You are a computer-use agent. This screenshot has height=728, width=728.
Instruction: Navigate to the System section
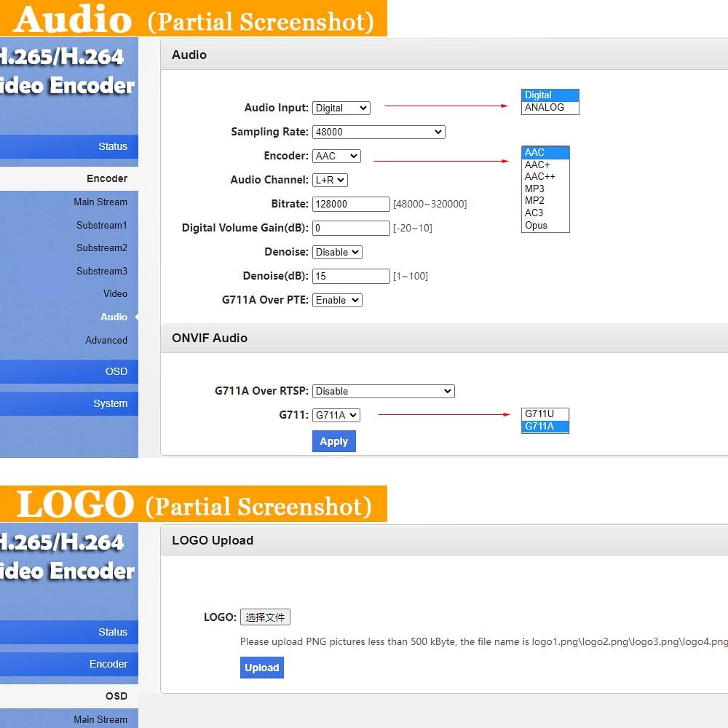[111, 403]
